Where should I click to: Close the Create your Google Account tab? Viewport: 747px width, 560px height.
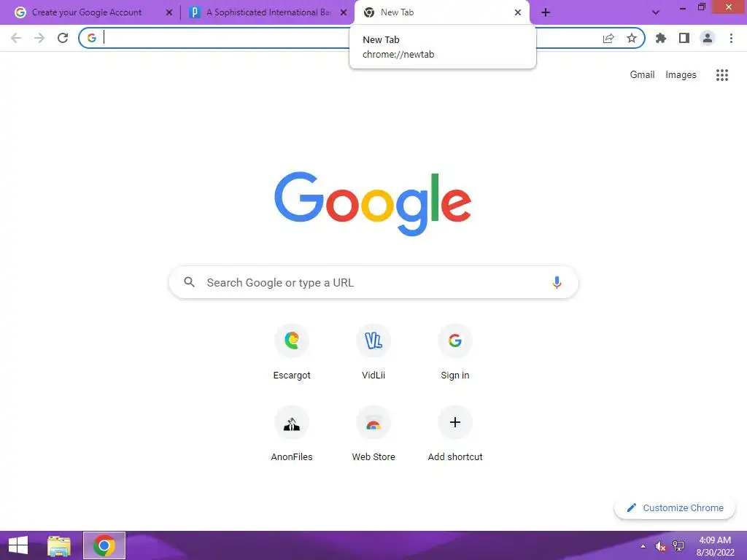(169, 13)
